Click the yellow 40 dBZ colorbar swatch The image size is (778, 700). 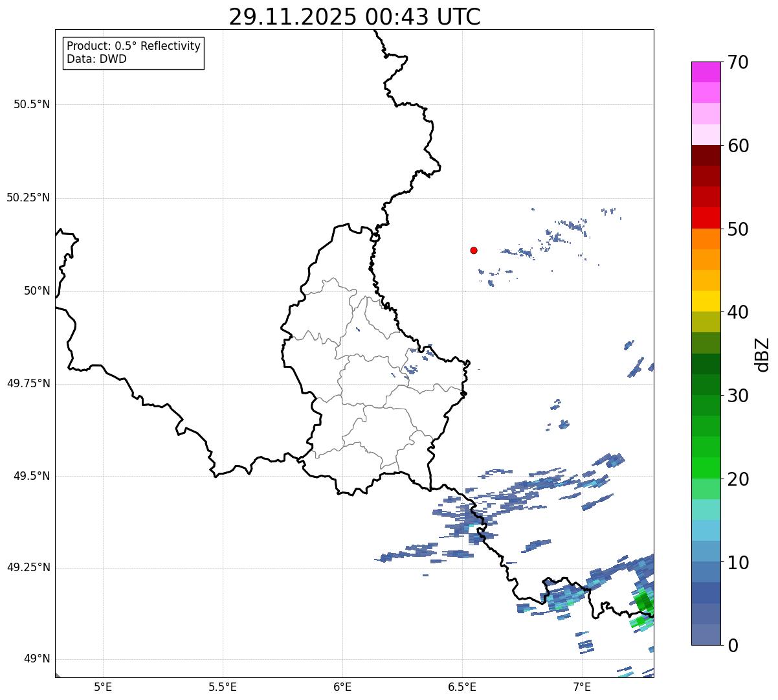[x=706, y=301]
